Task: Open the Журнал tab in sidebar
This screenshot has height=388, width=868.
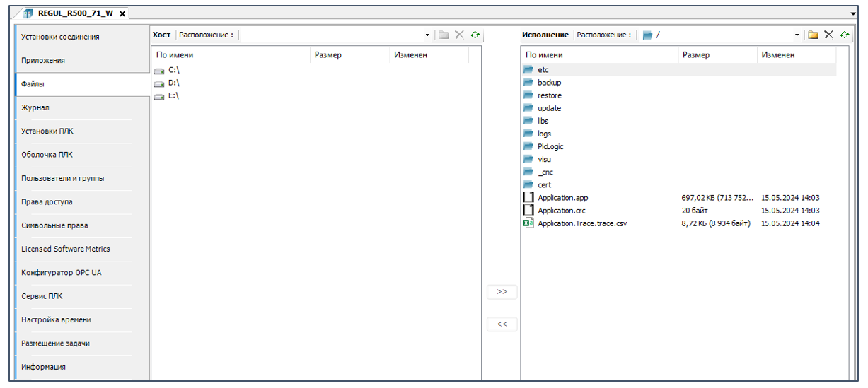Action: [x=35, y=107]
